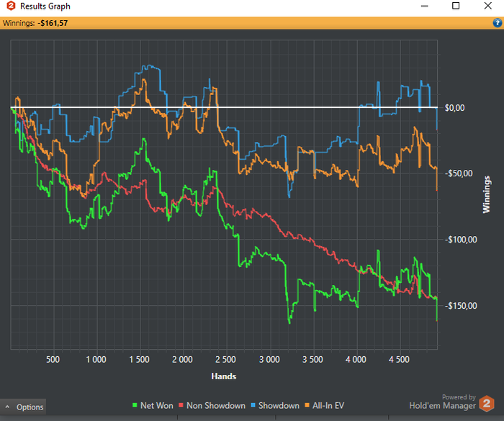Open the help question mark icon
This screenshot has width=504, height=421.
(497, 23)
